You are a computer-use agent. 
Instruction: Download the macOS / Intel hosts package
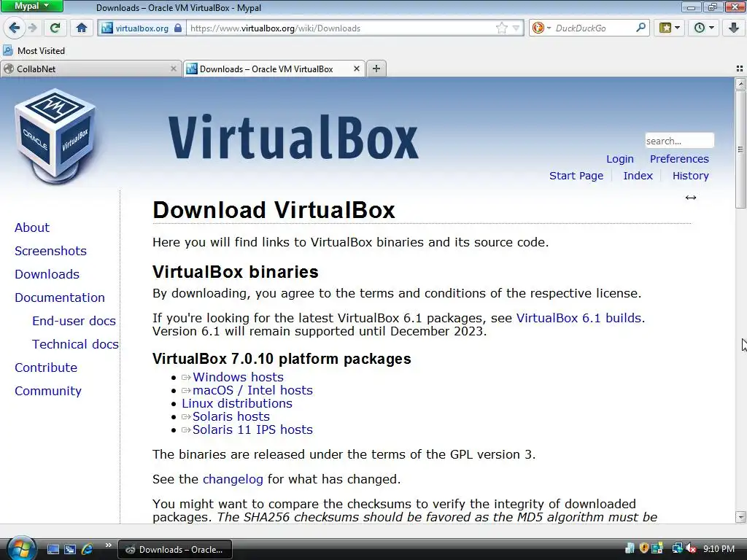[252, 391]
